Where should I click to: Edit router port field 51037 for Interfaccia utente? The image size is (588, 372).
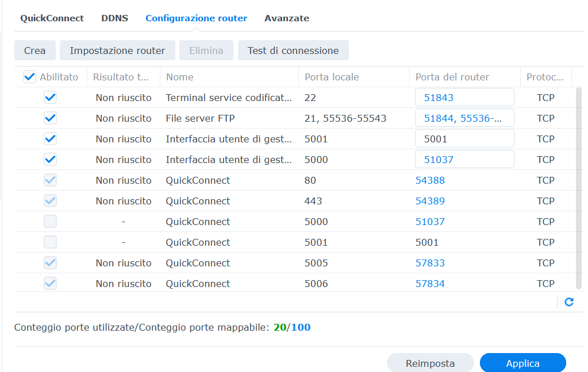[464, 159]
